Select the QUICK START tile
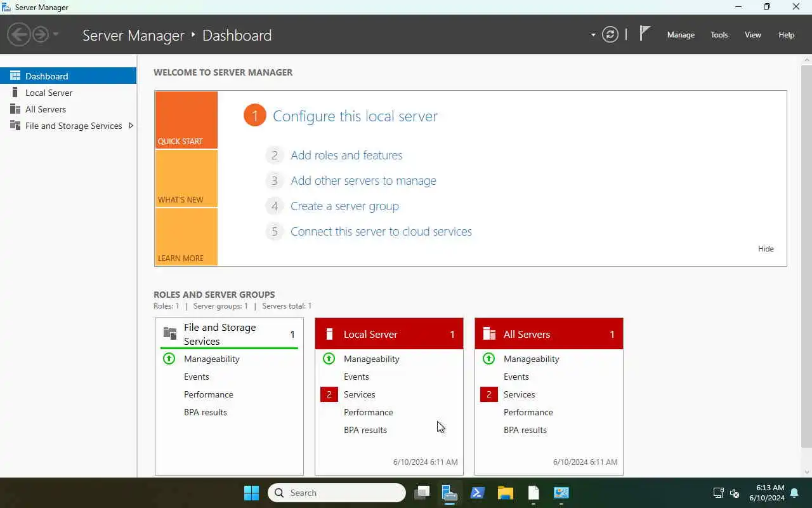 [187, 120]
